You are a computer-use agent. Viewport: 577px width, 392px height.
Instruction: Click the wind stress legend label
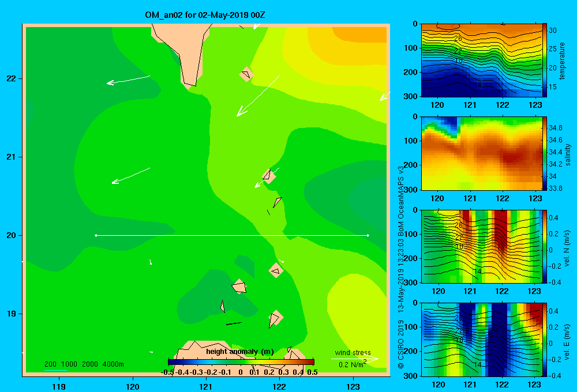(x=353, y=353)
